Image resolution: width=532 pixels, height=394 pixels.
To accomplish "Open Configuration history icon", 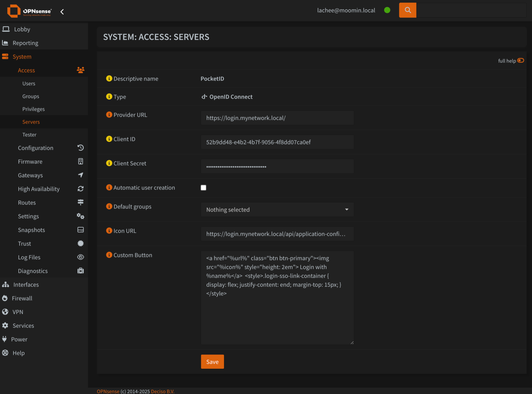I will (80, 148).
